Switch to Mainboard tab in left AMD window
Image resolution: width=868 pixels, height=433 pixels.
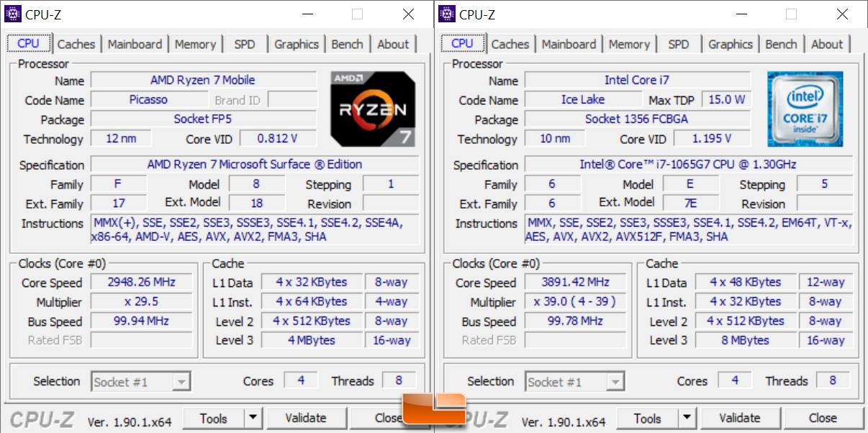click(x=135, y=44)
